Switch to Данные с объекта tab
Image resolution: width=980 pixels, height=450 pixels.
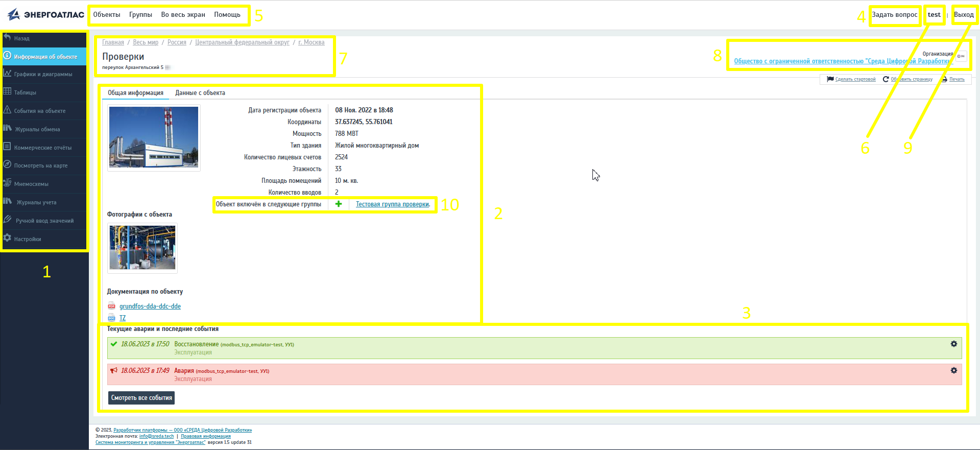click(x=200, y=93)
